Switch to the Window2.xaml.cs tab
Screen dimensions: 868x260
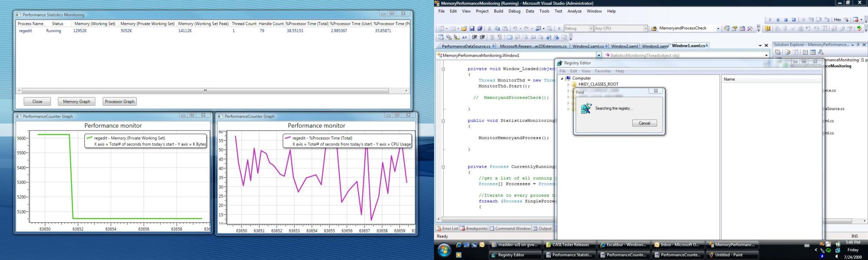pyautogui.click(x=589, y=46)
